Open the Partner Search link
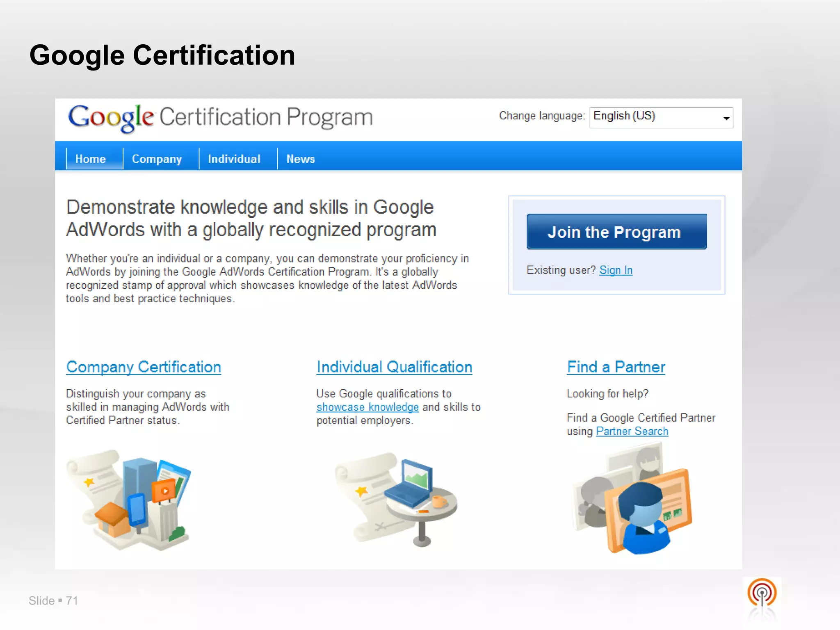840x630 pixels. point(632,431)
